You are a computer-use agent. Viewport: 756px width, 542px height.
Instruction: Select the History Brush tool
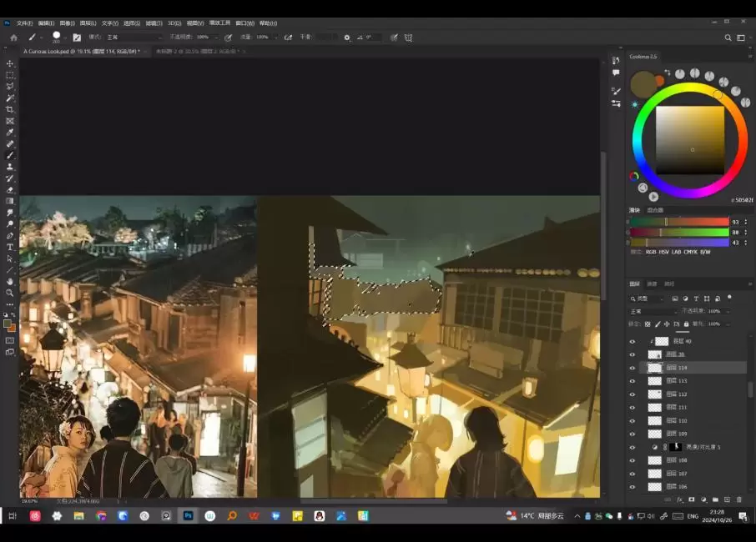click(10, 178)
